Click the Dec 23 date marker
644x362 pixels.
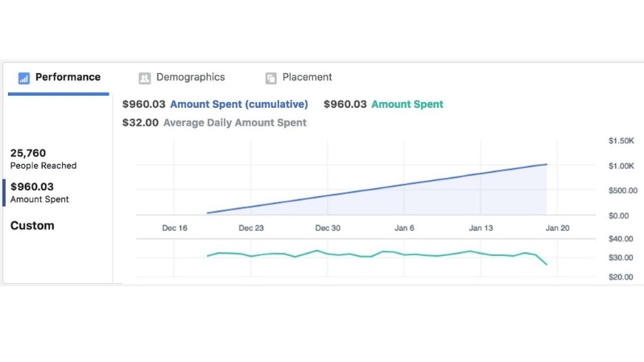click(x=251, y=228)
